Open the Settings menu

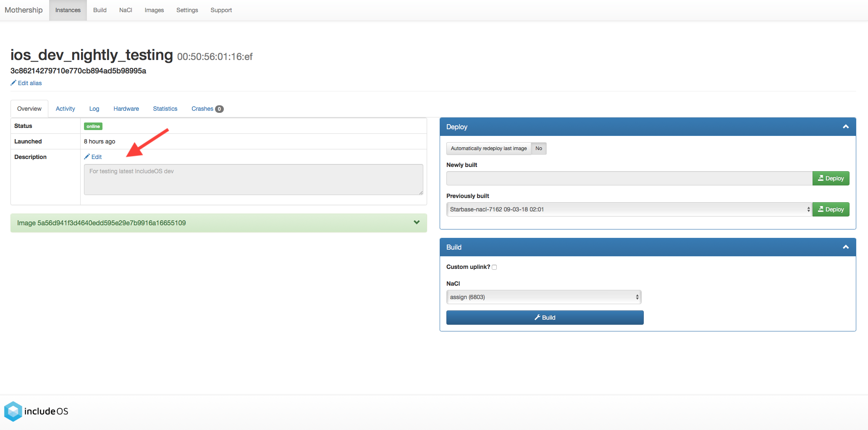tap(187, 10)
